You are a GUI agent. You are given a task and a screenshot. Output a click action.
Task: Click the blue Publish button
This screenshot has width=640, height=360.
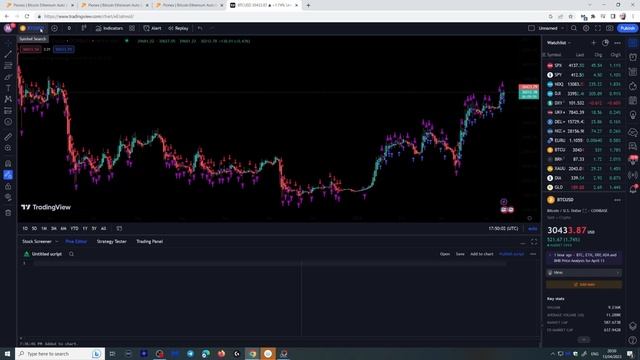(x=627, y=28)
